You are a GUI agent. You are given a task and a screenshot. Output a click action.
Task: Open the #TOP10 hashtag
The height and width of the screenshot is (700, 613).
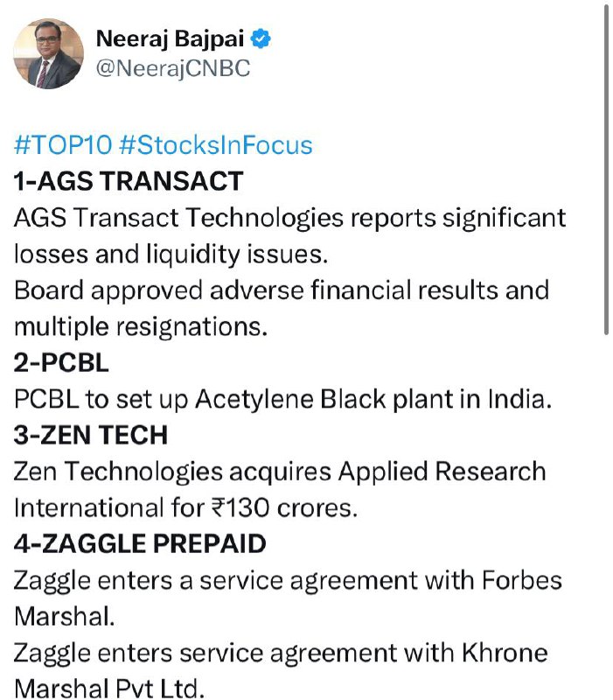pos(63,145)
